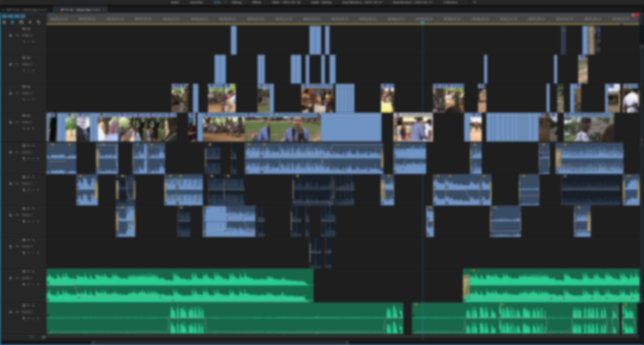Viewport: 644px width, 345px height.
Task: Click the Add Marker icon
Action: click(30, 22)
